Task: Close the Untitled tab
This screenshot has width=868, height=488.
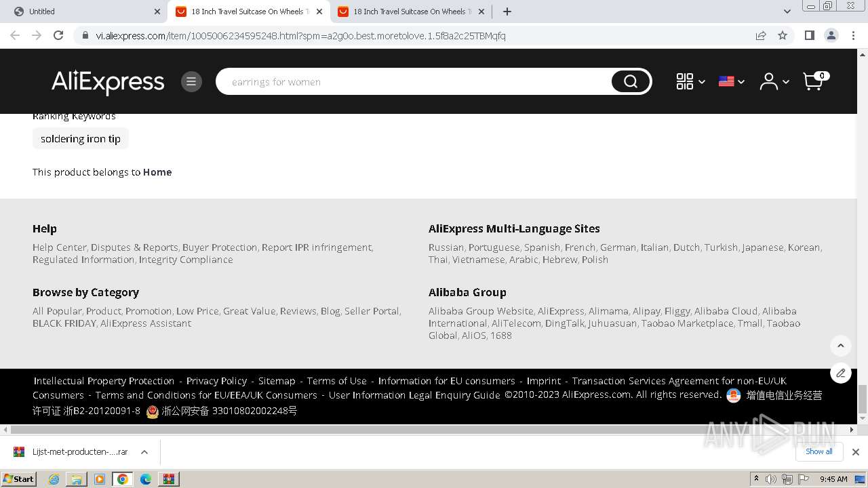Action: pos(157,12)
